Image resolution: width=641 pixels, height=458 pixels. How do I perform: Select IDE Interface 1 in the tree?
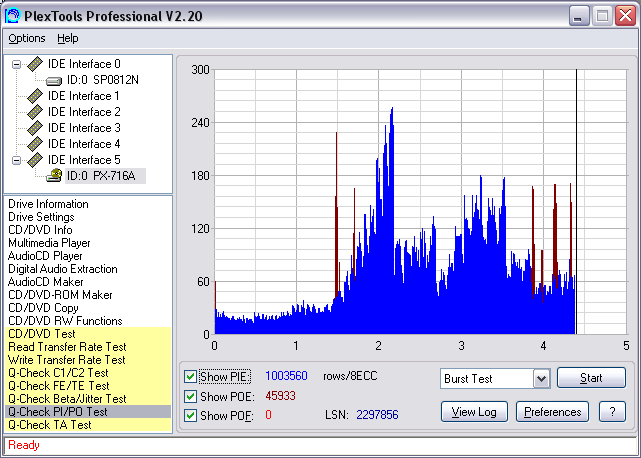(84, 96)
